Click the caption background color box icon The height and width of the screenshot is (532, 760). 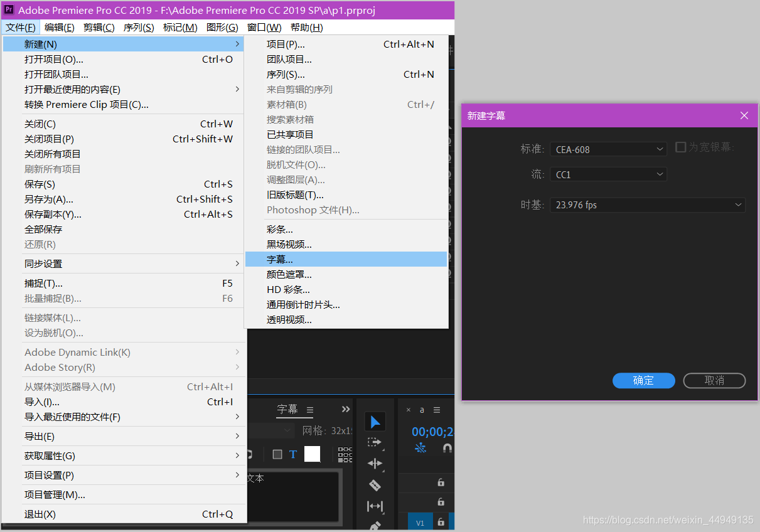277,454
